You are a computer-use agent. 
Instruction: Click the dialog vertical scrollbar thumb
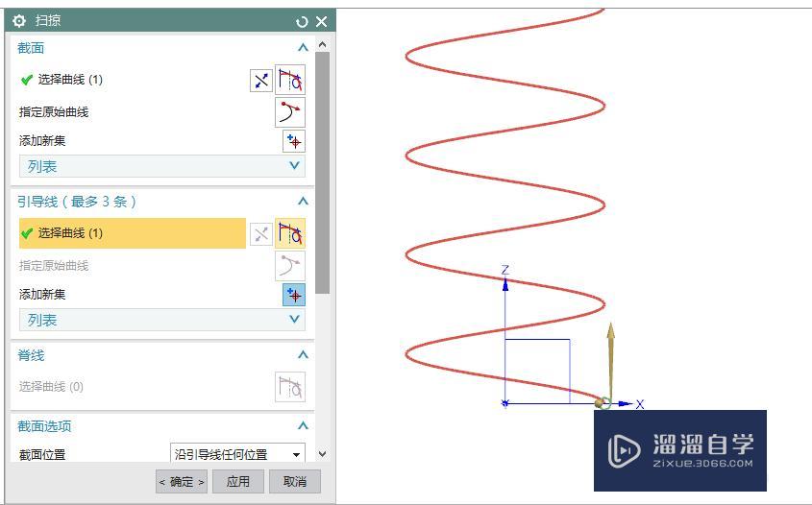click(322, 173)
